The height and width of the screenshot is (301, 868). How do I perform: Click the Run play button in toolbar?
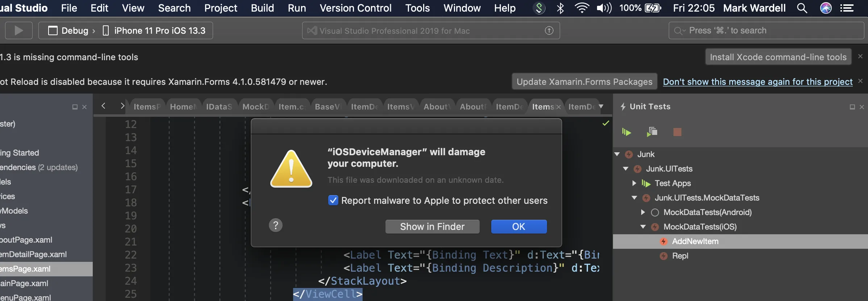(x=18, y=30)
